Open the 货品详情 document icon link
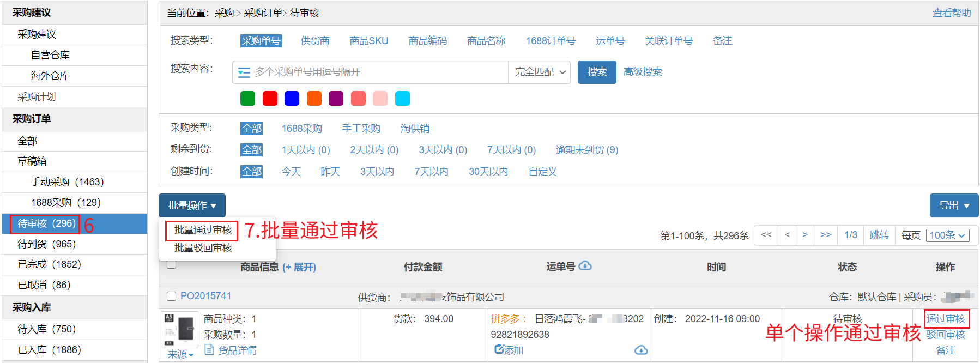980x363 pixels. [x=209, y=350]
